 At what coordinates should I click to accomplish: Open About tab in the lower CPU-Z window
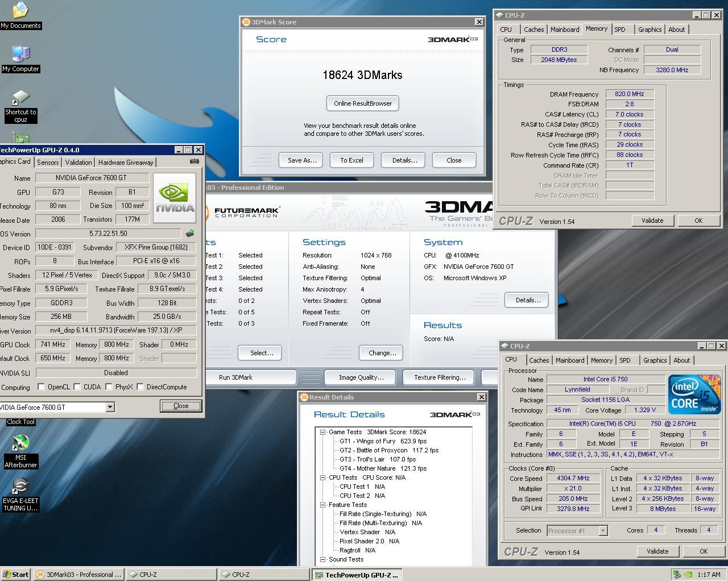pyautogui.click(x=681, y=360)
